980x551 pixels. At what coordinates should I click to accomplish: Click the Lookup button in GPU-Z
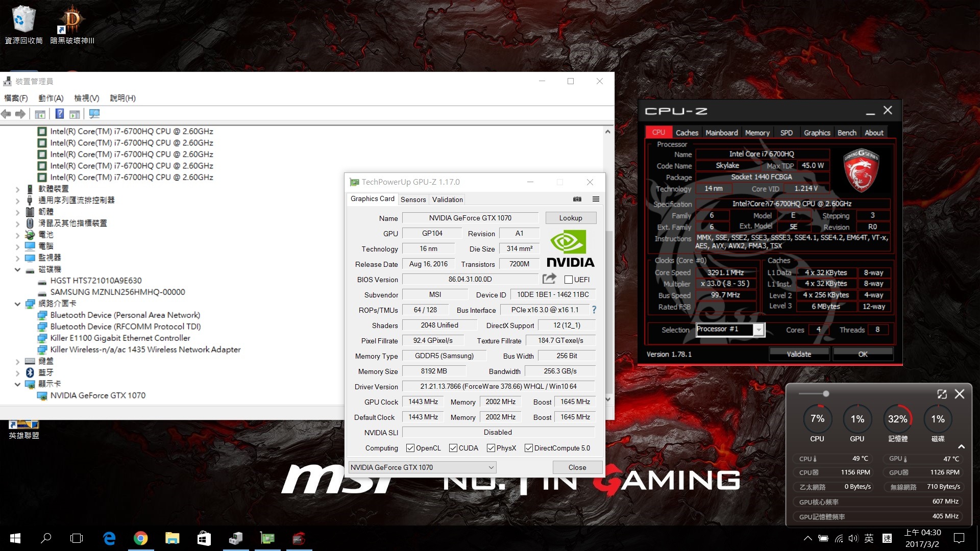coord(571,218)
